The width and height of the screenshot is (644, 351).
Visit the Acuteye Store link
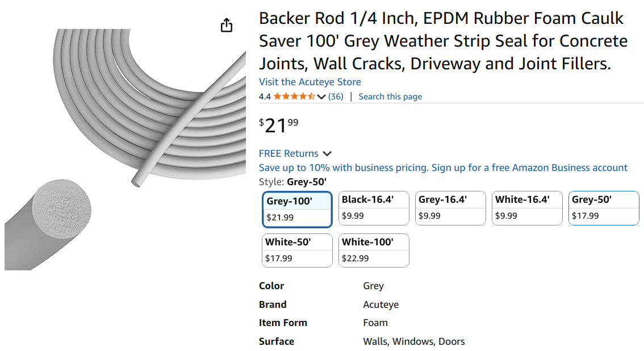click(x=310, y=82)
